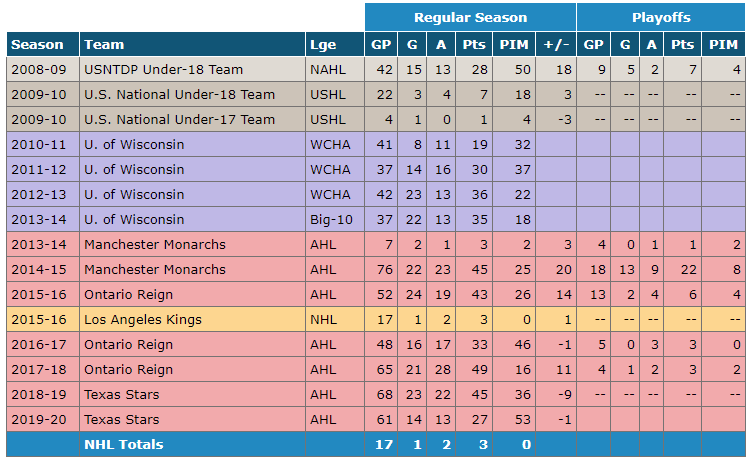Select the Playoffs header

click(x=661, y=17)
